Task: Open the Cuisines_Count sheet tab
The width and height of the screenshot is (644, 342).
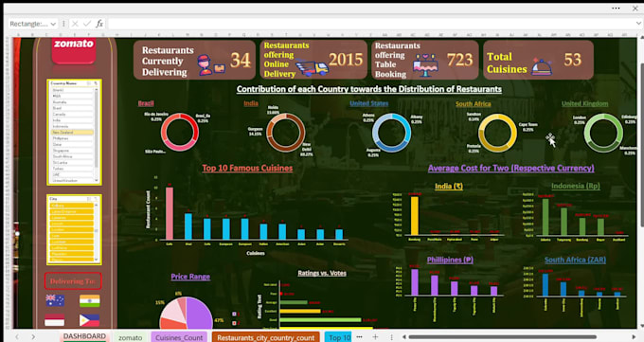Action: click(x=179, y=337)
